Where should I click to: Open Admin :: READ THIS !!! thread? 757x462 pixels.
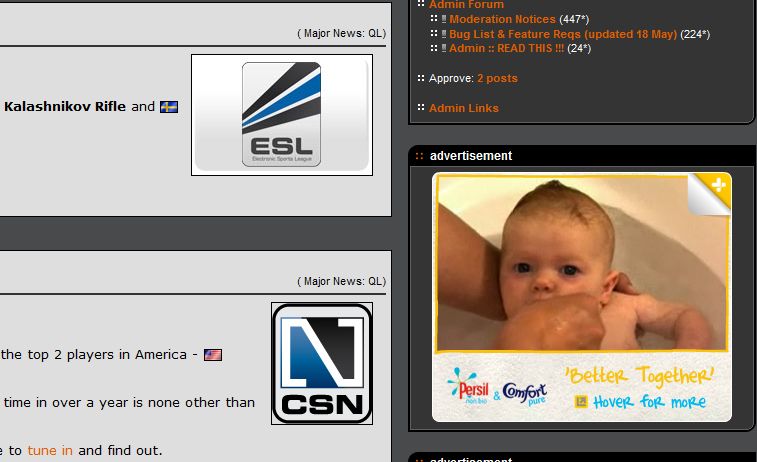pyautogui.click(x=506, y=48)
